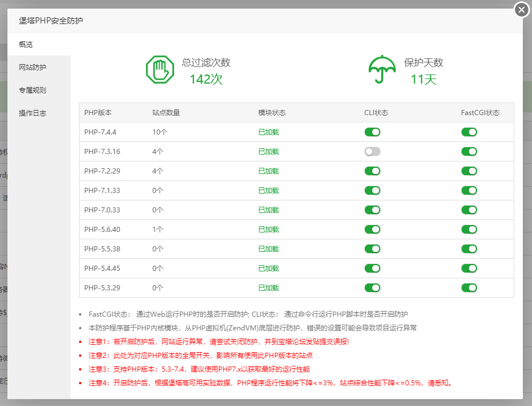Turn off CLI switch for PHP-5.6.40

pos(372,230)
